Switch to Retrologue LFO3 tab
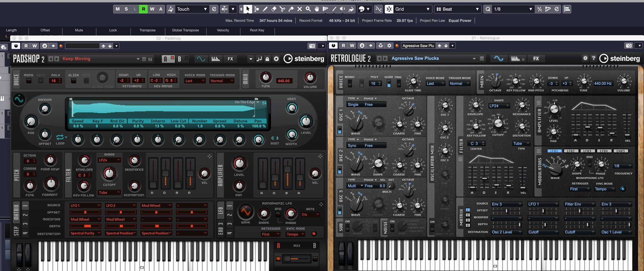This screenshot has height=271, width=644. point(588,151)
